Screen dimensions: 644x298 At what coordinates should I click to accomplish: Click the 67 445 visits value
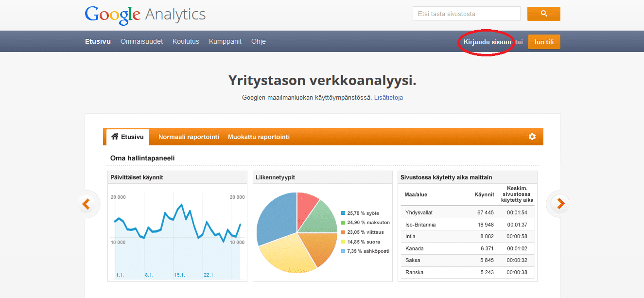click(x=486, y=212)
